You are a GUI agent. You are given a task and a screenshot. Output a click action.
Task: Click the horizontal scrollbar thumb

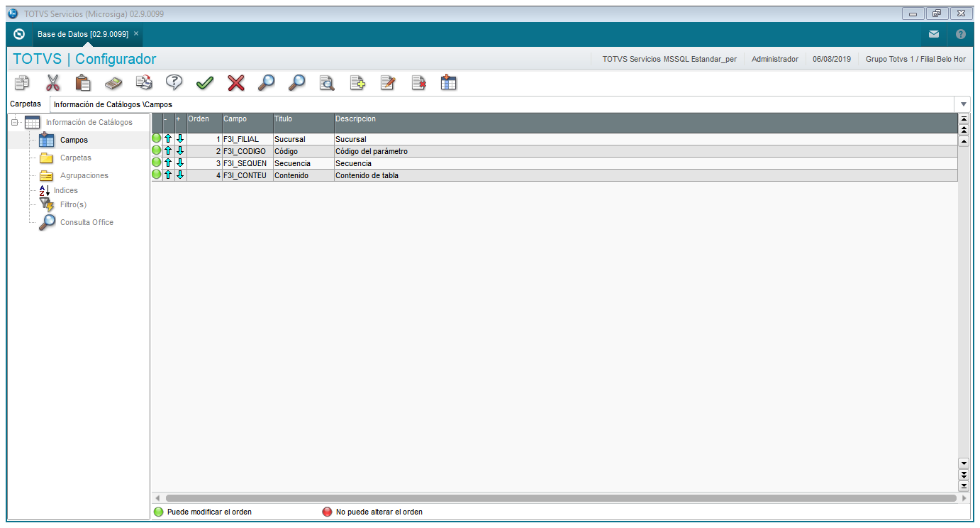pos(561,498)
